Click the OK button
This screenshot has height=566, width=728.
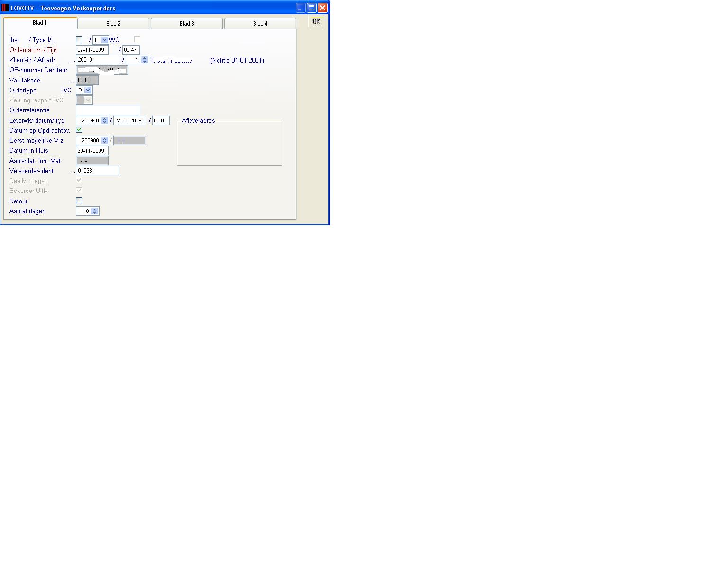(317, 21)
